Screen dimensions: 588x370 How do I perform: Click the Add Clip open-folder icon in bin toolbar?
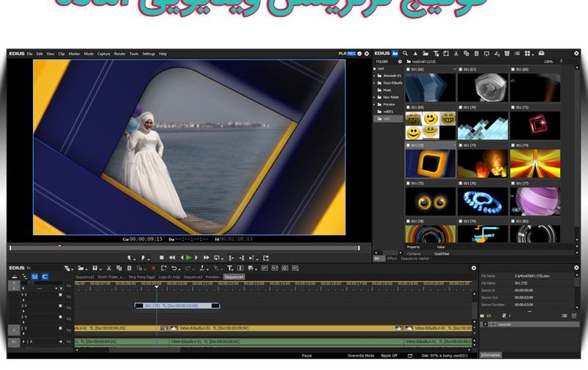[426, 54]
